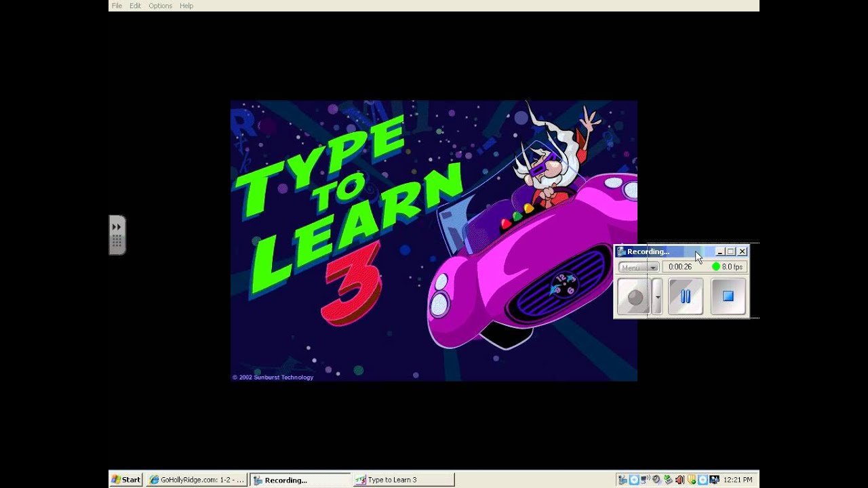Open the Help menu
868x488 pixels.
pyautogui.click(x=186, y=5)
